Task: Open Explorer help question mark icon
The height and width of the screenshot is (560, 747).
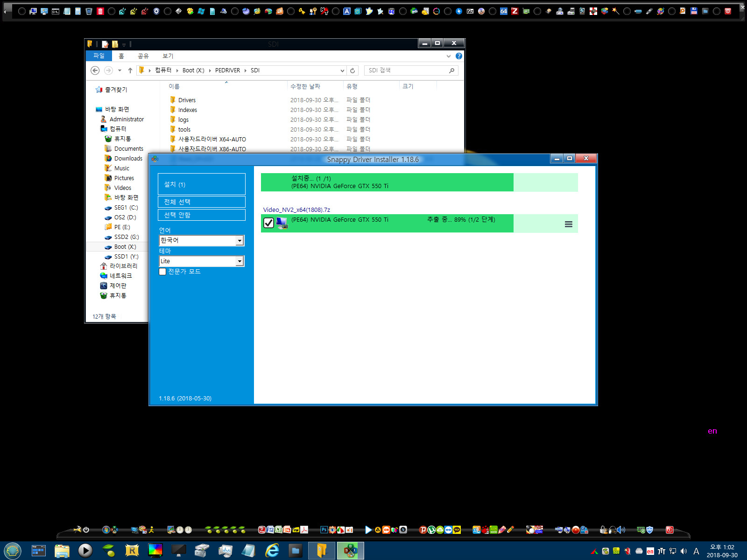Action: tap(459, 56)
